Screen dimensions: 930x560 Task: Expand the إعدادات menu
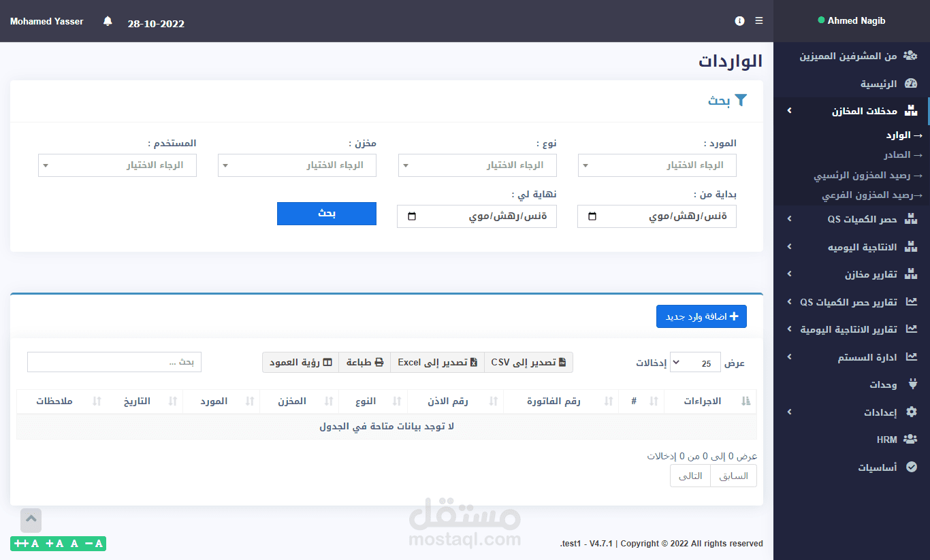pyautogui.click(x=852, y=412)
